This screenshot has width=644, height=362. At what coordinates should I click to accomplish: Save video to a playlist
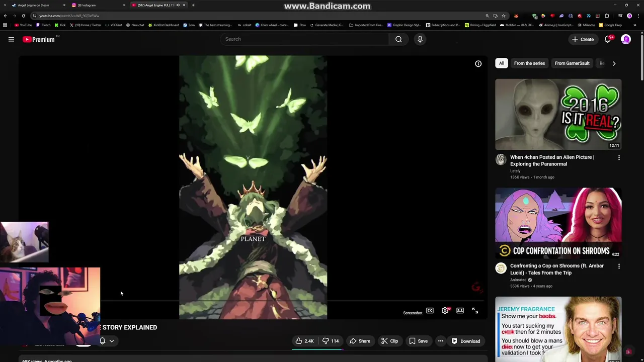tap(418, 341)
